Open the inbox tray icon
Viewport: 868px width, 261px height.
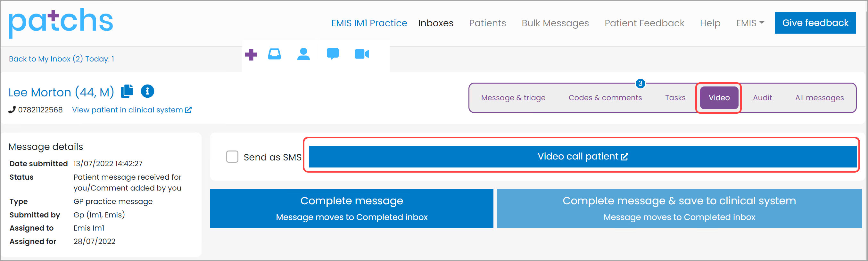[x=274, y=54]
